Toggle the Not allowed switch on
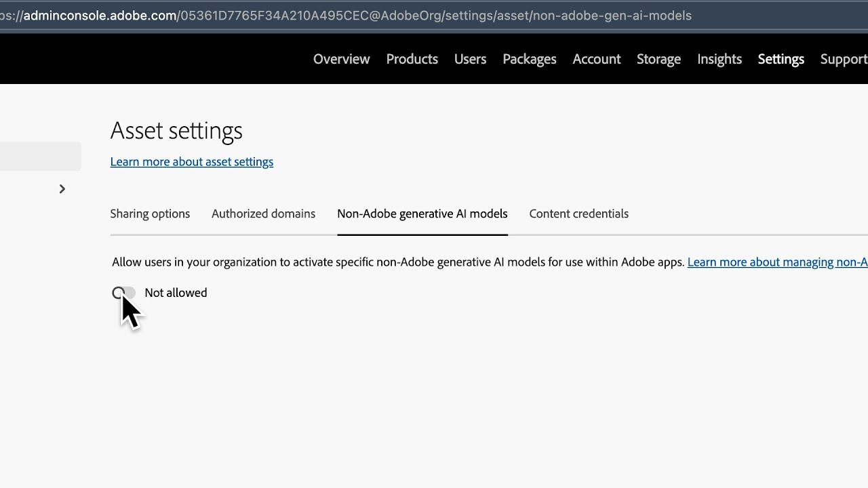868x488 pixels. (124, 293)
